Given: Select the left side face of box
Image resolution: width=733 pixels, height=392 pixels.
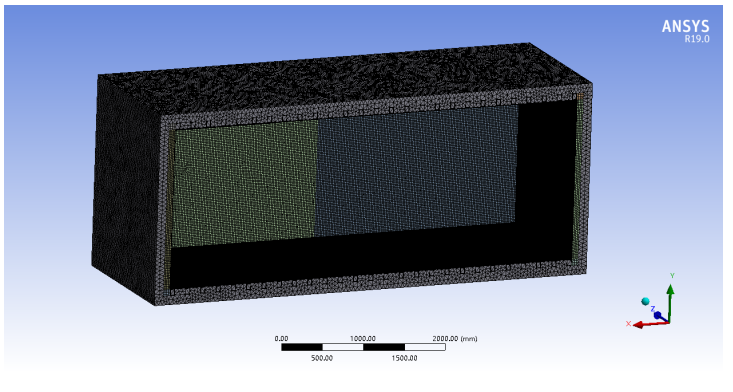Looking at the screenshot, I should click(x=126, y=187).
